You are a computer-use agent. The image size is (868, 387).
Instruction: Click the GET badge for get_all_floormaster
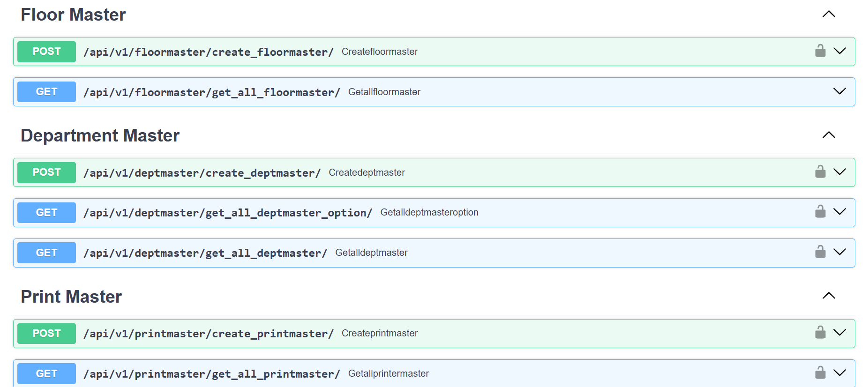pyautogui.click(x=46, y=92)
